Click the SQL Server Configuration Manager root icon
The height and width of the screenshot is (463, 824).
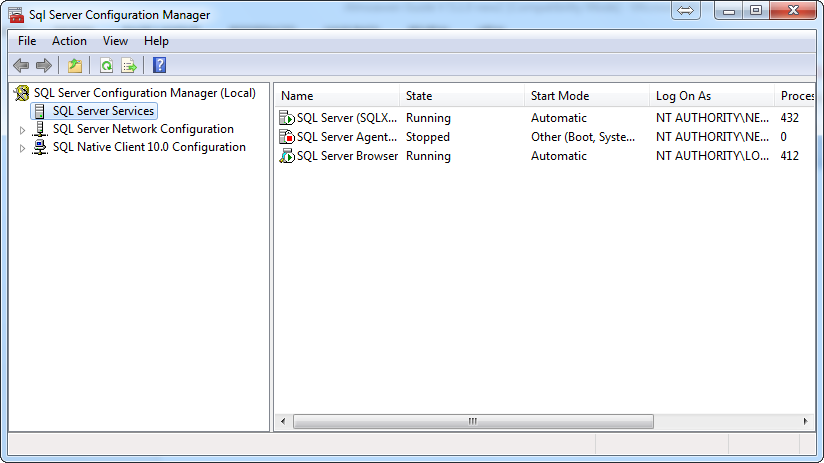22,93
